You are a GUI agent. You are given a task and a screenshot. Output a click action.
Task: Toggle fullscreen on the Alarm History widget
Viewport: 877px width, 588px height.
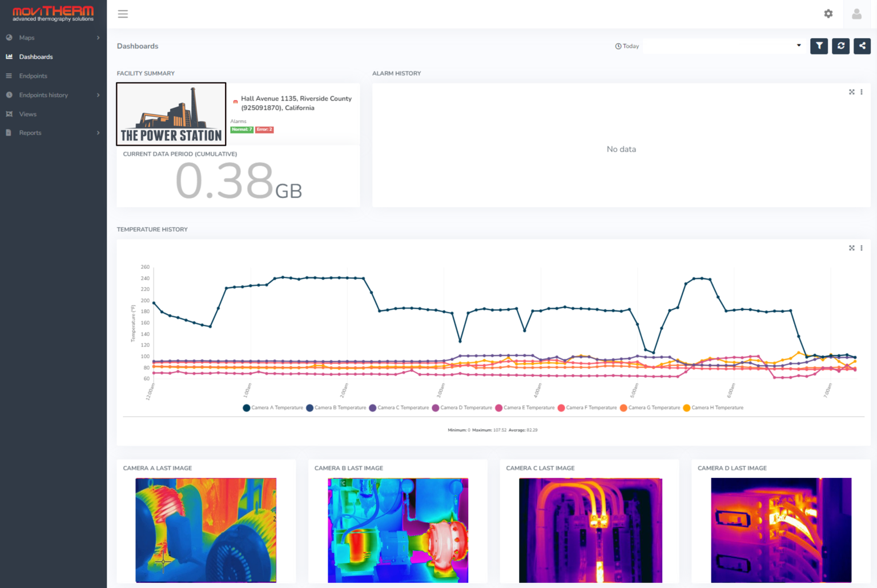(x=851, y=91)
